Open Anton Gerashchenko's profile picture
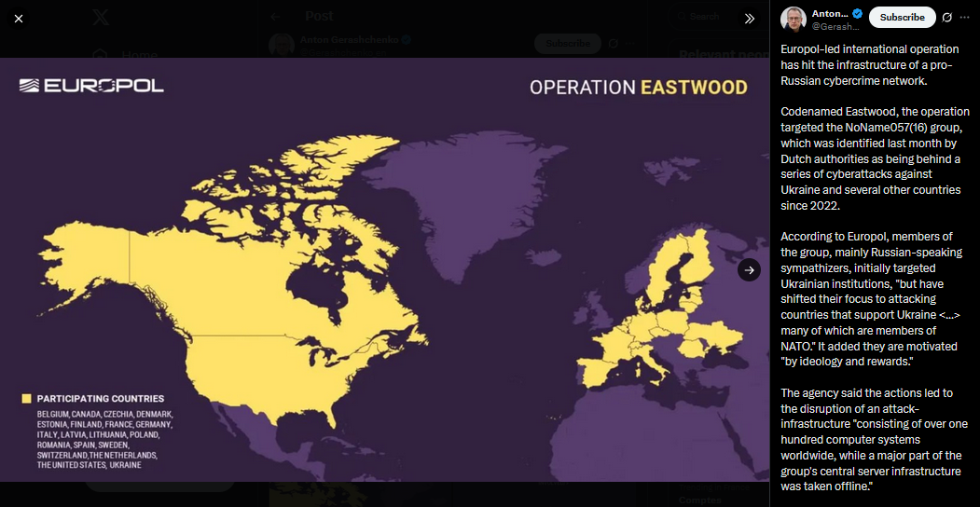The width and height of the screenshot is (980, 507). (794, 18)
